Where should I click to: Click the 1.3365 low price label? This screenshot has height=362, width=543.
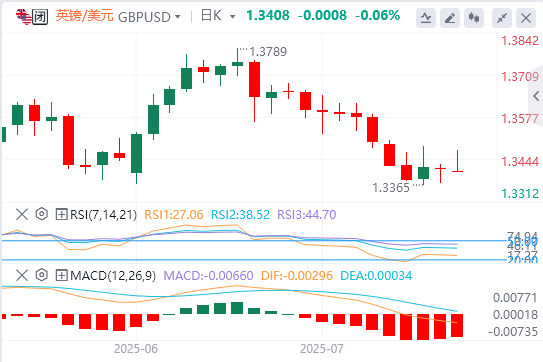point(391,188)
